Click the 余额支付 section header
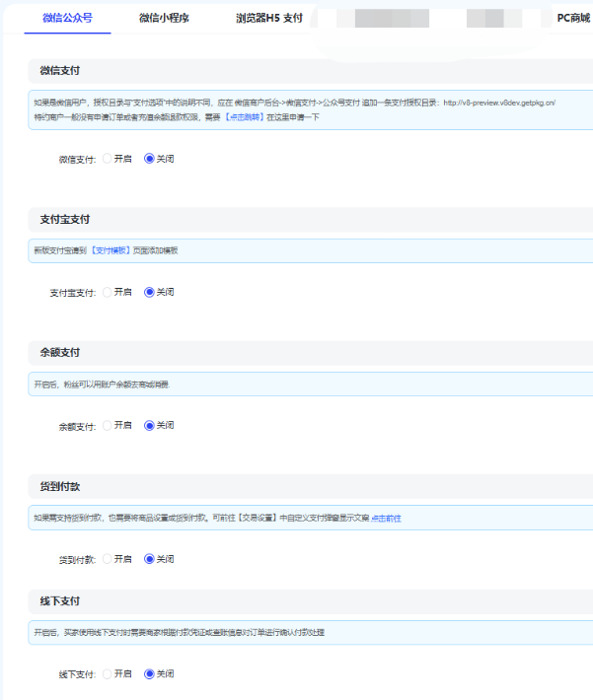The image size is (593, 700). [60, 352]
